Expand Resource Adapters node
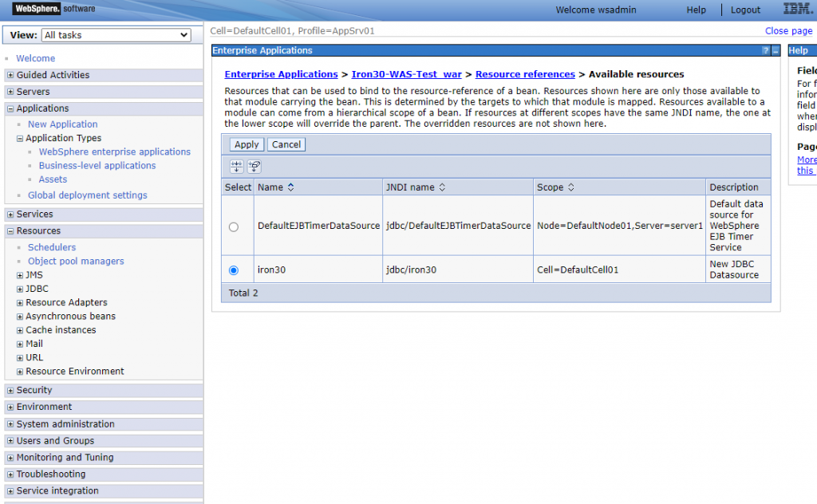The width and height of the screenshot is (817, 504). point(20,303)
